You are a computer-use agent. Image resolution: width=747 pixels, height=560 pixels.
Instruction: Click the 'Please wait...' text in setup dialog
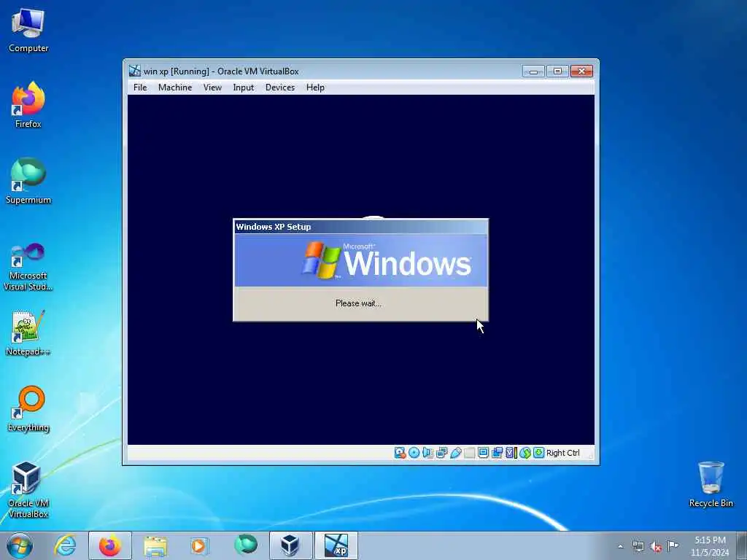pyautogui.click(x=358, y=303)
